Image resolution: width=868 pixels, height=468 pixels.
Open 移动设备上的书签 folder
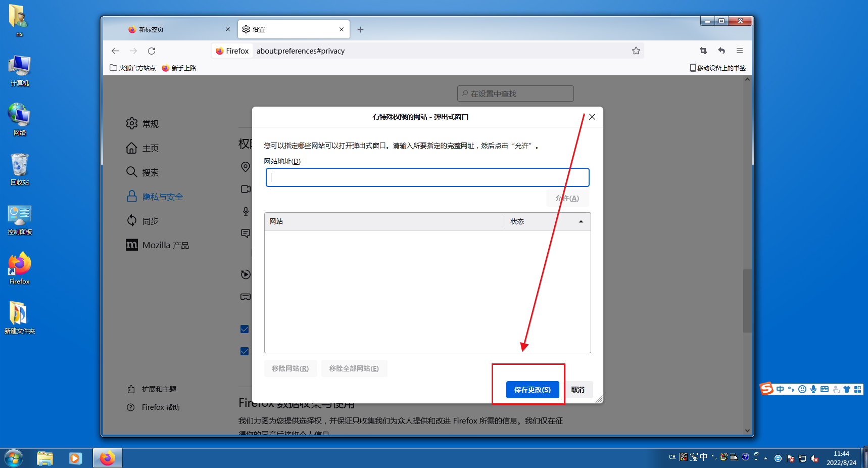[718, 68]
